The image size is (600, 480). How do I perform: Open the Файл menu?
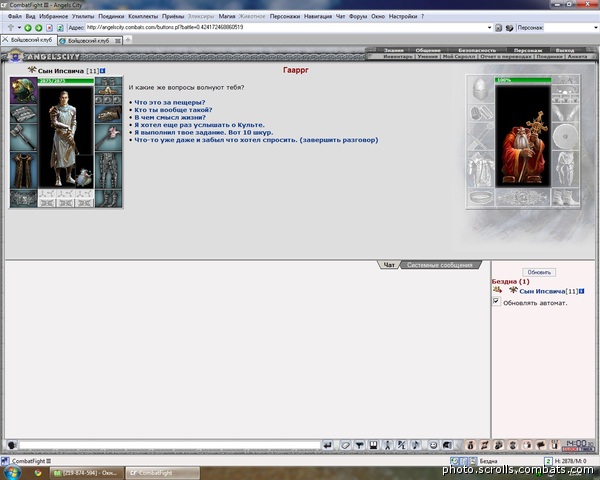point(15,16)
